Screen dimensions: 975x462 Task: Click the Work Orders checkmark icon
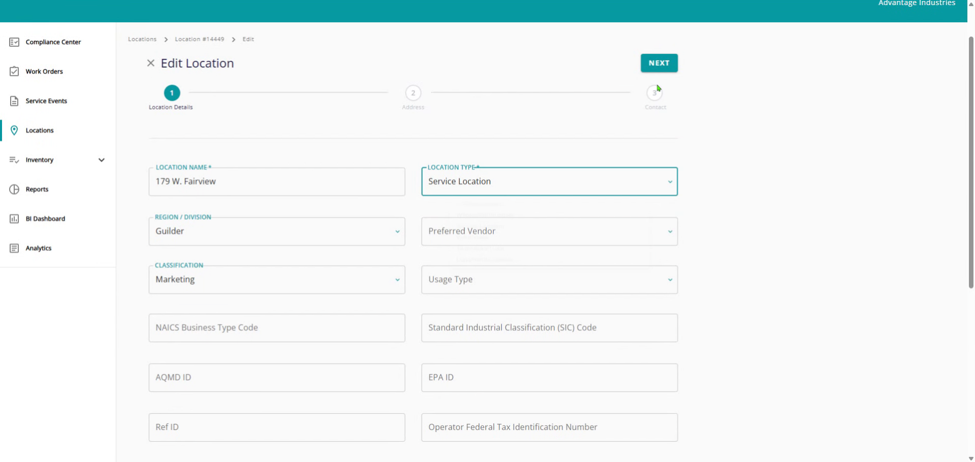[14, 72]
